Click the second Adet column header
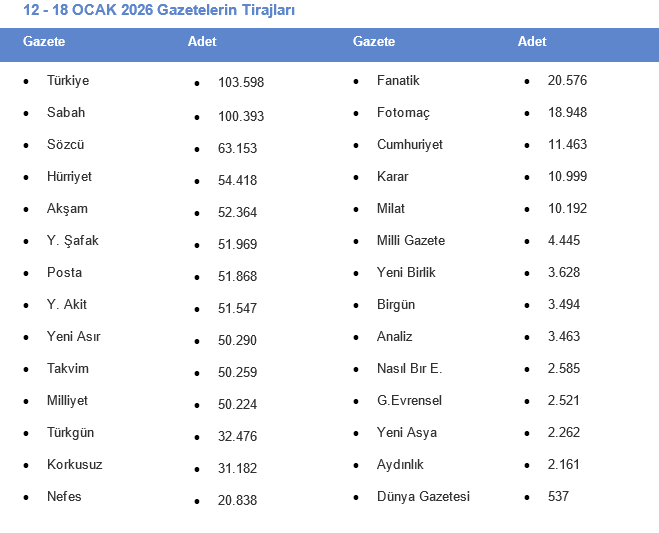This screenshot has height=533, width=659. click(x=532, y=42)
